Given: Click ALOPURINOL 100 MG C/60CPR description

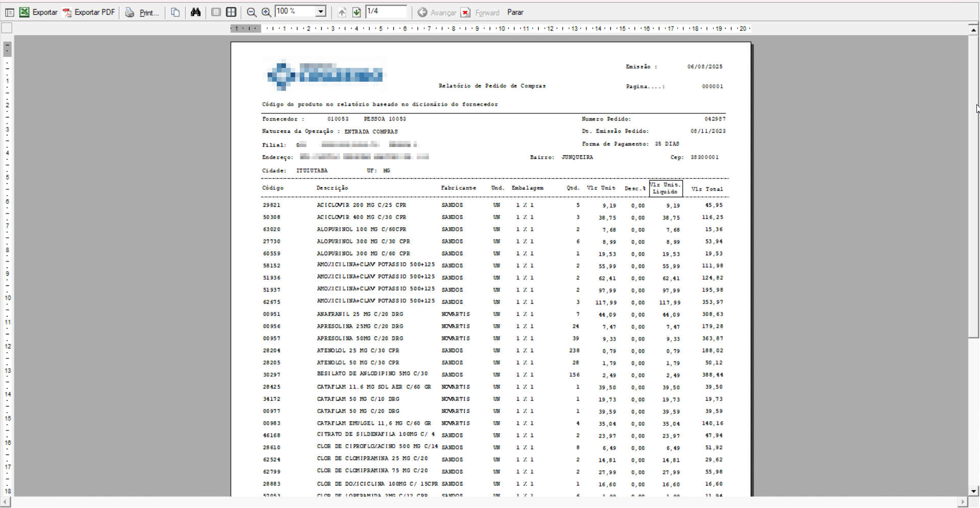Looking at the screenshot, I should pos(362,230).
